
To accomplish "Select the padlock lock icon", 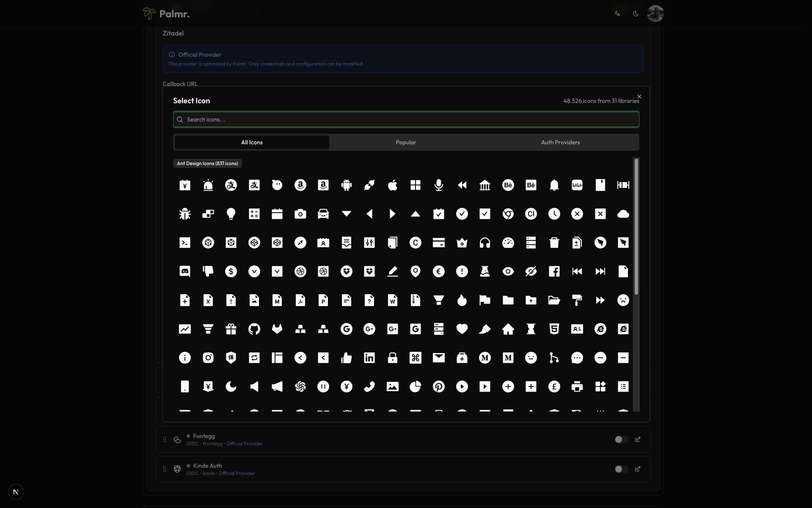I will click(x=392, y=358).
